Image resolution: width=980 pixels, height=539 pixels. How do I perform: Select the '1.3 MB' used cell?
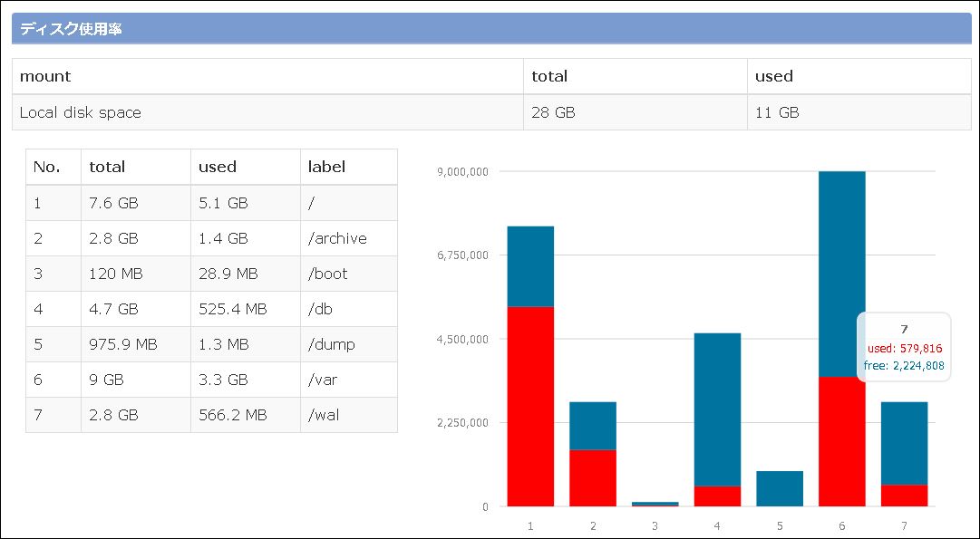point(245,344)
